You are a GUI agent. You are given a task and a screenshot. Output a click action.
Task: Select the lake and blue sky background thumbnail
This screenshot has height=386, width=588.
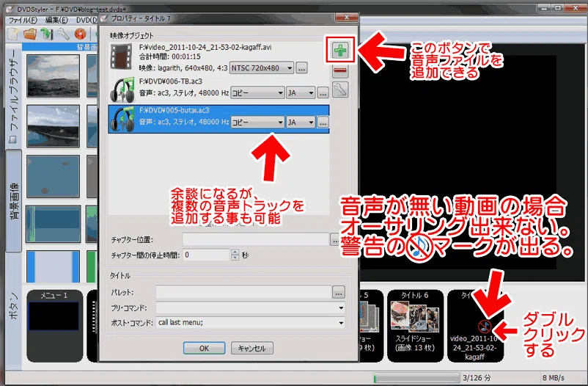coord(54,125)
